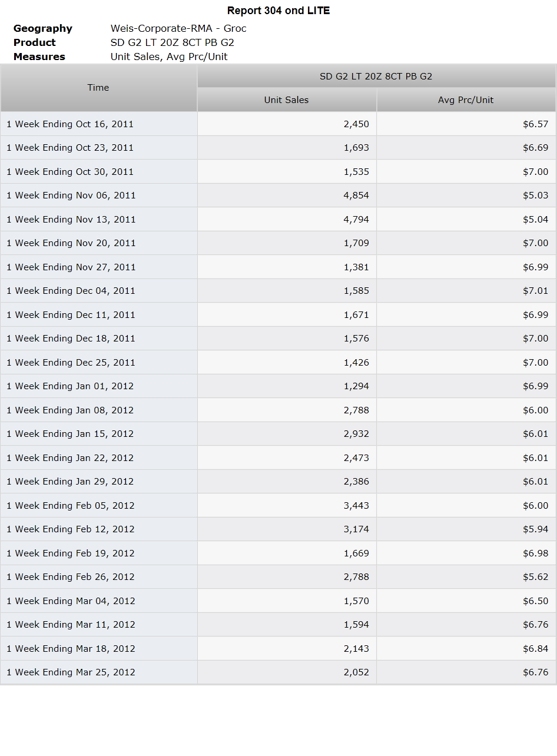Click the 3,443 unit sales cell

click(287, 506)
